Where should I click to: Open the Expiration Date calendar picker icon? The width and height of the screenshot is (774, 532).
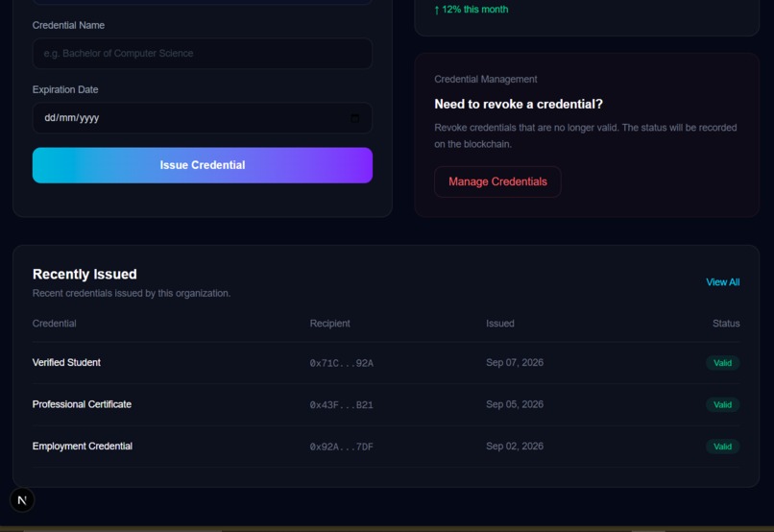[354, 118]
